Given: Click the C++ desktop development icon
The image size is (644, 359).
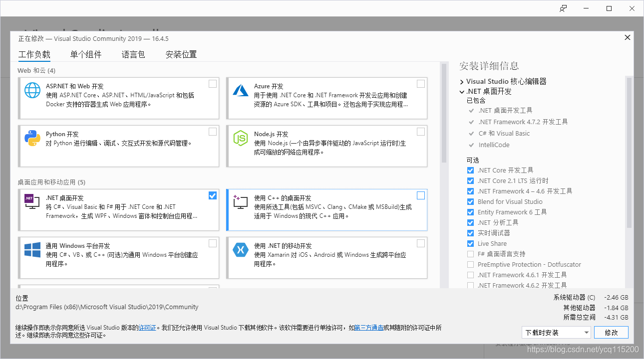Looking at the screenshot, I should 241,201.
